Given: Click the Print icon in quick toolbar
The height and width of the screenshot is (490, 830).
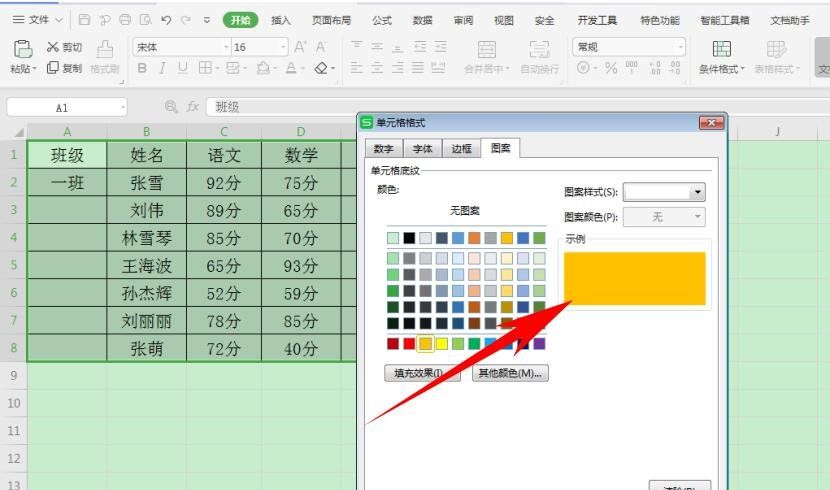Looking at the screenshot, I should (125, 20).
